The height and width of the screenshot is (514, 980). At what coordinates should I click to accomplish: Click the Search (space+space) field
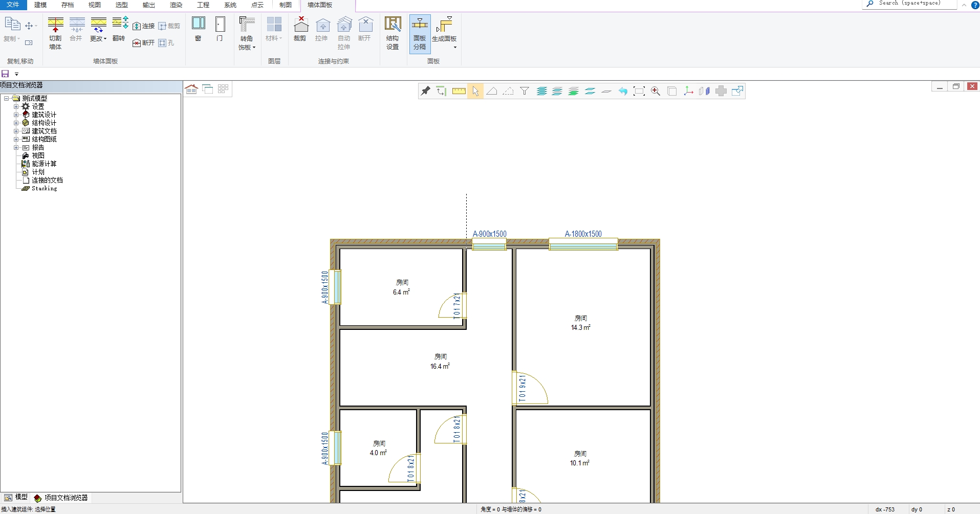909,4
